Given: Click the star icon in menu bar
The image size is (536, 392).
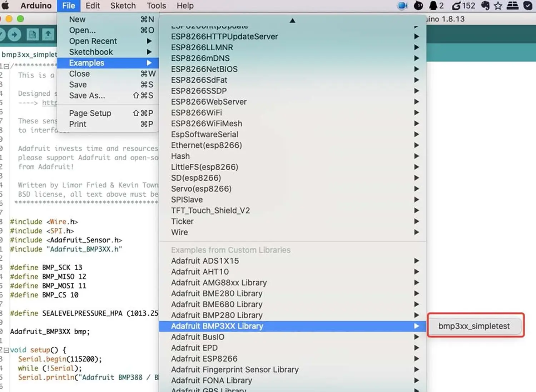Looking at the screenshot, I should pos(498,5).
